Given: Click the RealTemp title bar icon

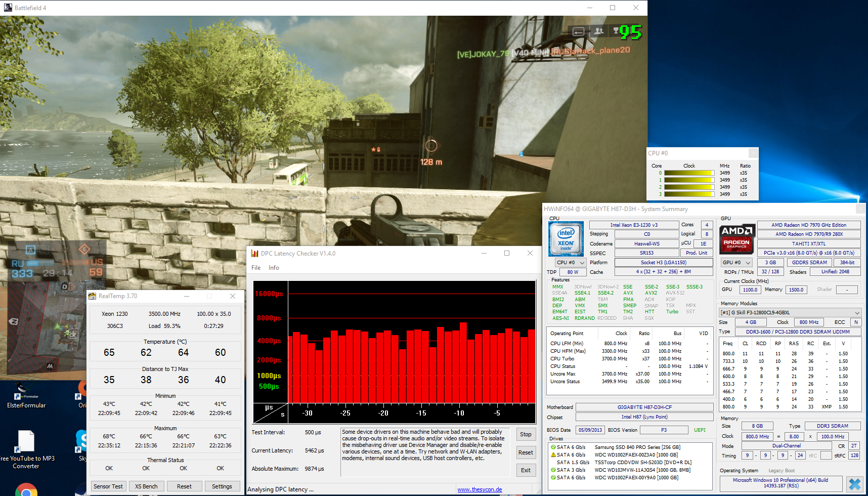Looking at the screenshot, I should [x=92, y=296].
